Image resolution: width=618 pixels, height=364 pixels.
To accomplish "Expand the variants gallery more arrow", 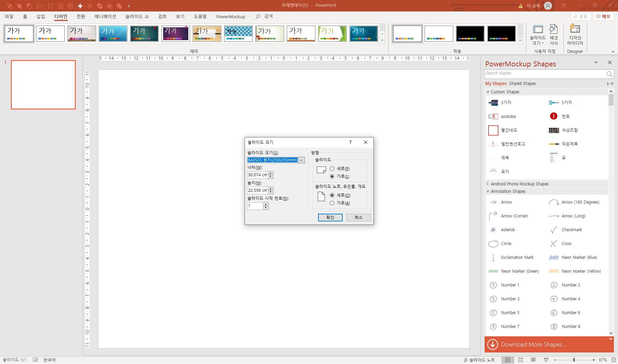I will coord(520,41).
